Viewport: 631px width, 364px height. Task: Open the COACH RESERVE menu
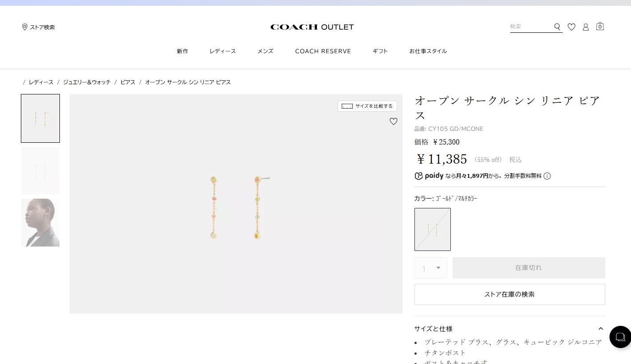tap(323, 51)
